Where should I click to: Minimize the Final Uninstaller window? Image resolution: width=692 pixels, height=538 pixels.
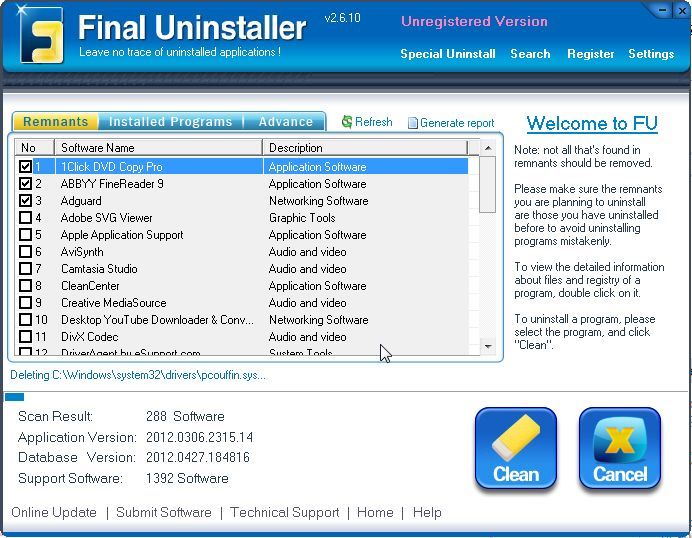coord(662,10)
